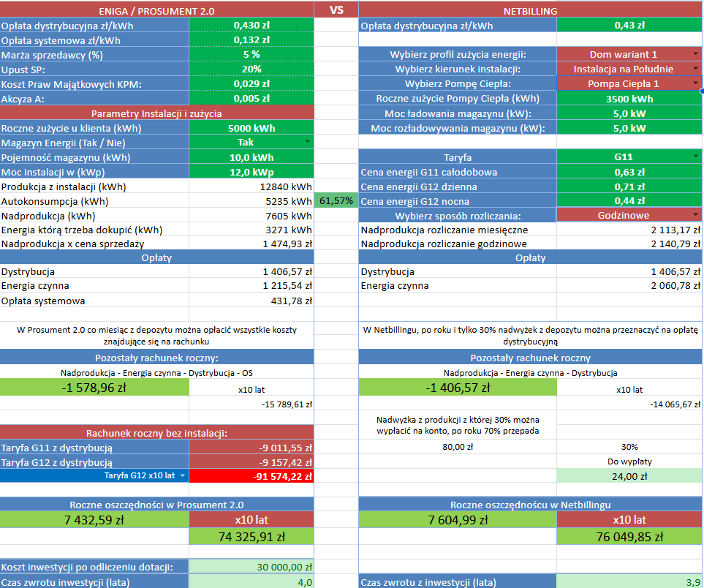Select the Pojemność magazynu 10,0 kWh cell
Image resolution: width=704 pixels, height=588 pixels.
[251, 157]
